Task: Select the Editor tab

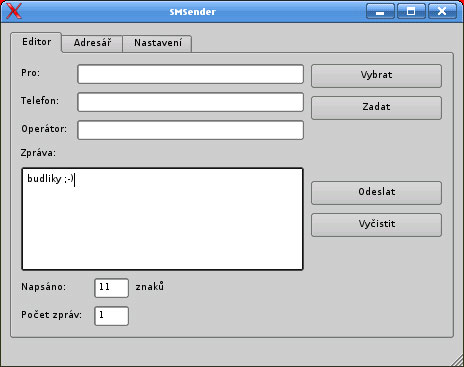Action: click(x=36, y=42)
